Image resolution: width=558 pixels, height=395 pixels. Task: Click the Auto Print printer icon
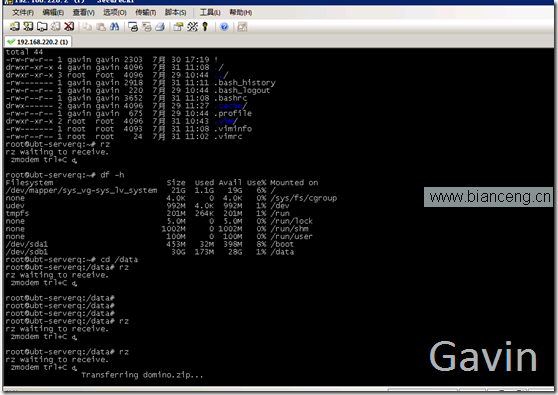click(160, 26)
